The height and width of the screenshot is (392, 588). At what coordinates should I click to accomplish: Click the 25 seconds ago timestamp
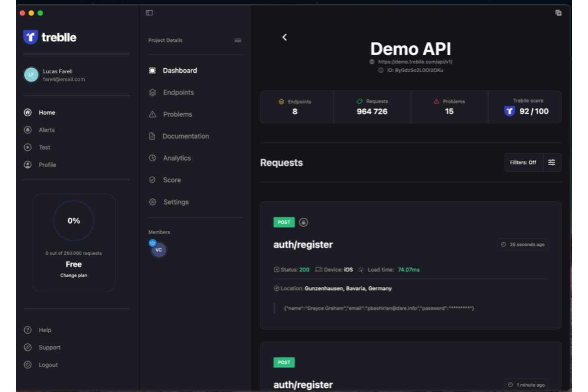tap(523, 244)
